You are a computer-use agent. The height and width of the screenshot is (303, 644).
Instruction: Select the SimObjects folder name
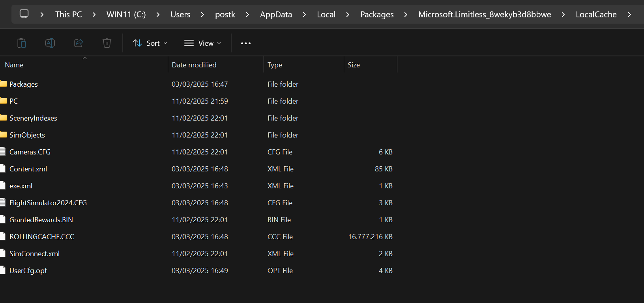27,135
